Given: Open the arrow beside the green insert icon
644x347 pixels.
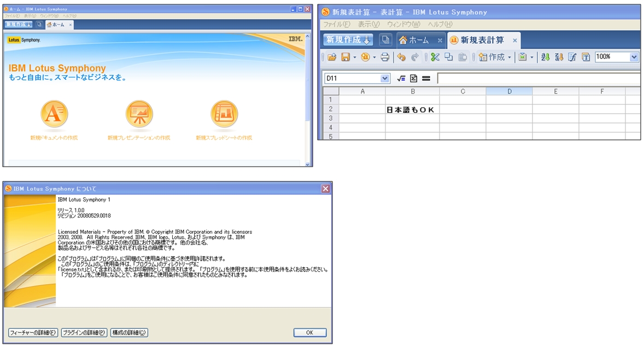Looking at the screenshot, I should point(532,57).
